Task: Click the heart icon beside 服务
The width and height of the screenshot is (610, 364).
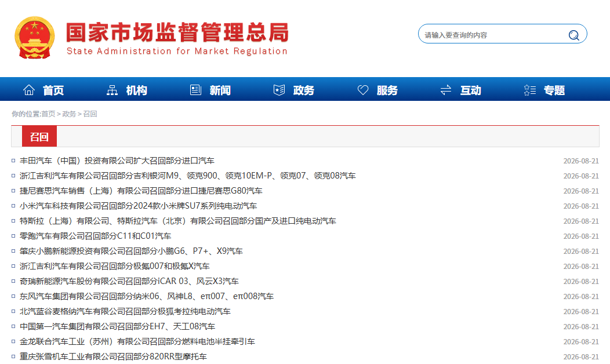Action: pyautogui.click(x=363, y=90)
